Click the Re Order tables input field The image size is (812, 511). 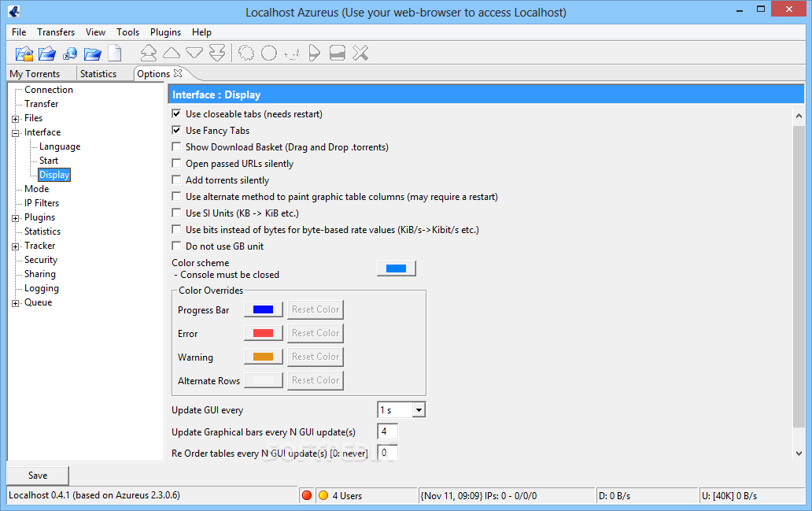[x=387, y=453]
